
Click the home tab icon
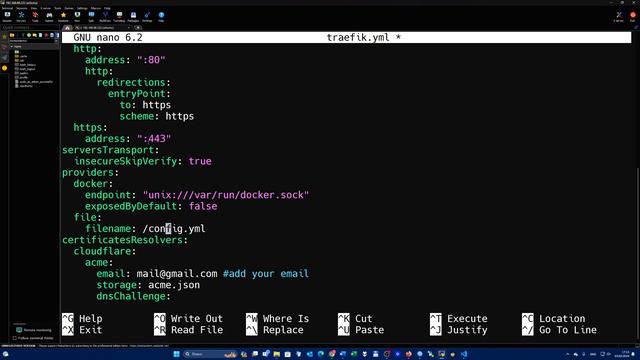click(67, 28)
